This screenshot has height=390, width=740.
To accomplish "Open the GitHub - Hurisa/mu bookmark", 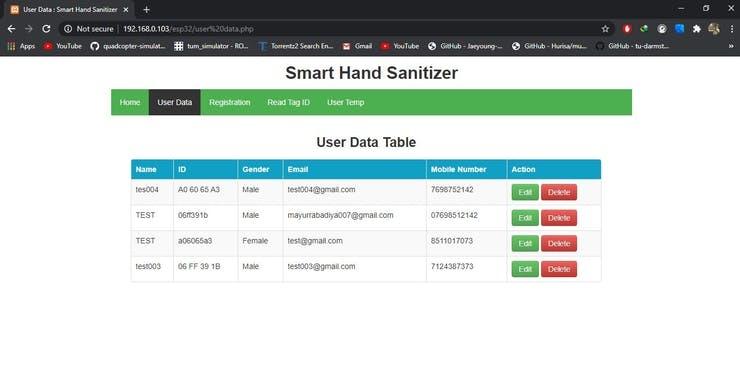I will pos(549,46).
